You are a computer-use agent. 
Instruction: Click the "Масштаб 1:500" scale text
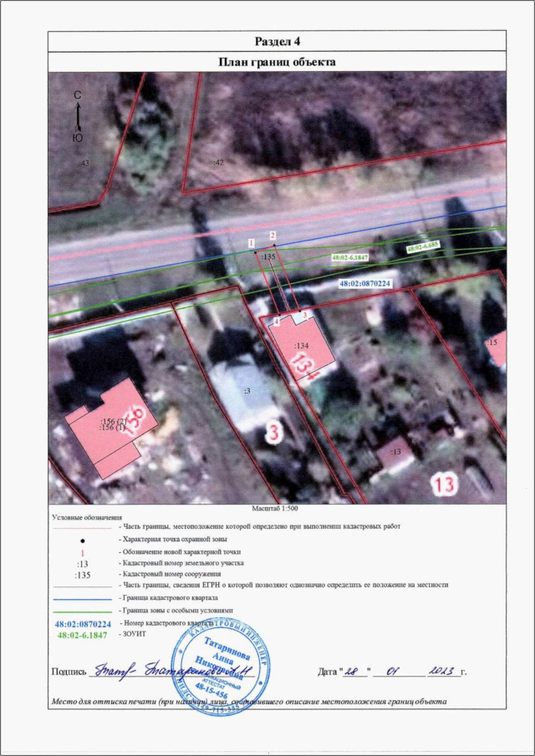[277, 507]
